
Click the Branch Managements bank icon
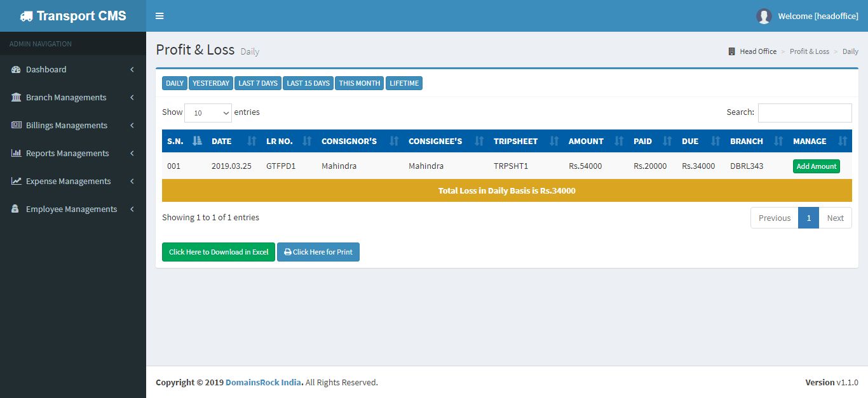tap(17, 97)
